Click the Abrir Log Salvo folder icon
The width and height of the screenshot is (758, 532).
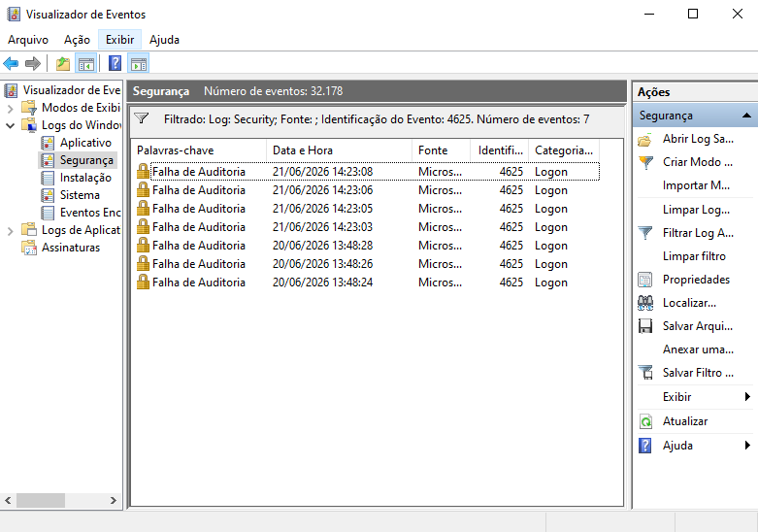(644, 140)
